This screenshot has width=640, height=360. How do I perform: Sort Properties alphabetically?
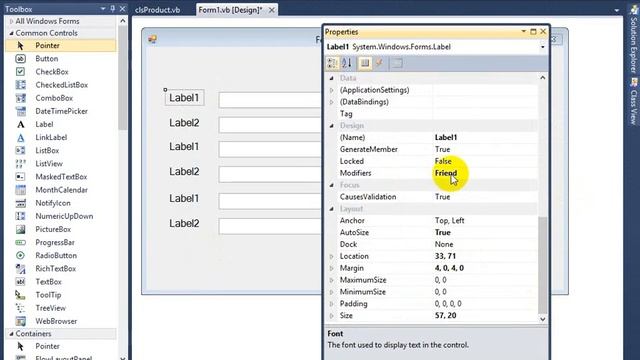[347, 63]
